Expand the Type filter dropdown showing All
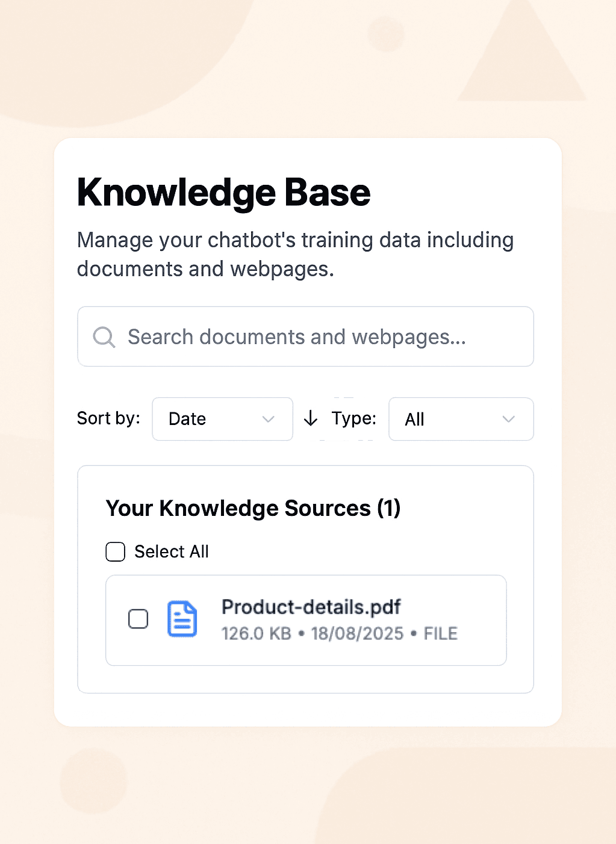616x844 pixels. (x=461, y=419)
